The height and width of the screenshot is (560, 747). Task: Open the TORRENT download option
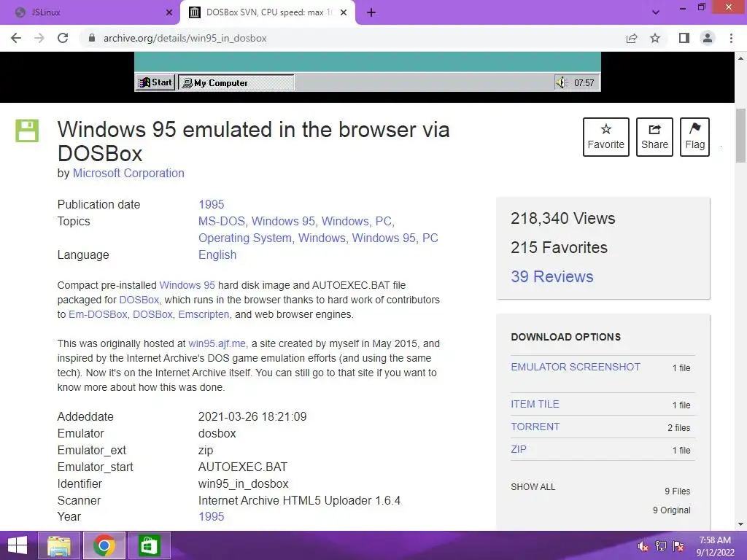coord(535,427)
